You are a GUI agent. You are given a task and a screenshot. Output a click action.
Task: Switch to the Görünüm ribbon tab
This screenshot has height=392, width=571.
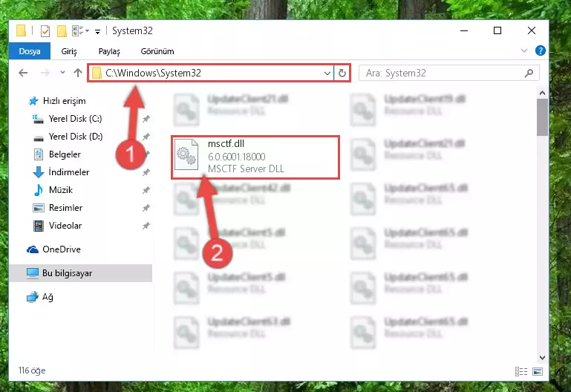pos(157,51)
